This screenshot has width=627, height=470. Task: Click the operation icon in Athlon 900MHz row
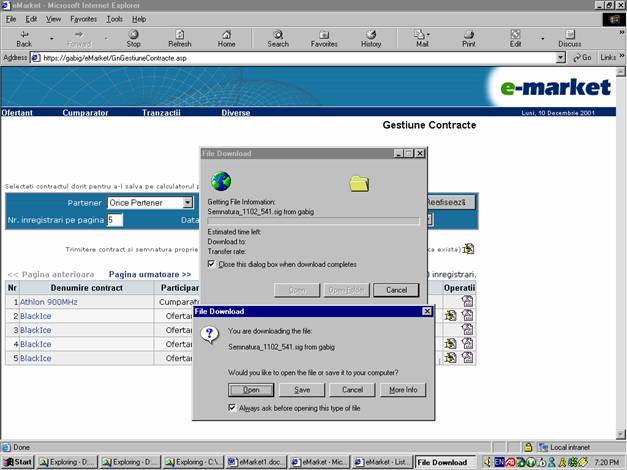(467, 301)
